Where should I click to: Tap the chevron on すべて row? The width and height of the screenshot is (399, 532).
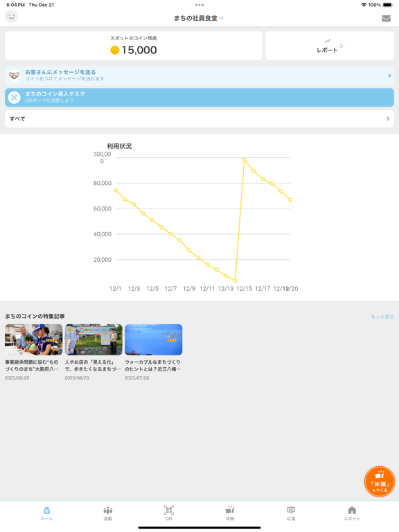point(388,118)
